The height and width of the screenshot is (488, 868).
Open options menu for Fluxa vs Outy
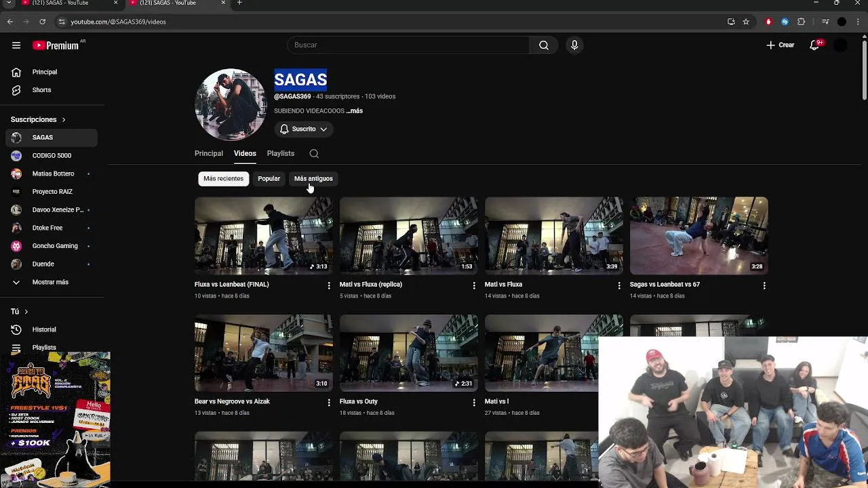click(474, 403)
